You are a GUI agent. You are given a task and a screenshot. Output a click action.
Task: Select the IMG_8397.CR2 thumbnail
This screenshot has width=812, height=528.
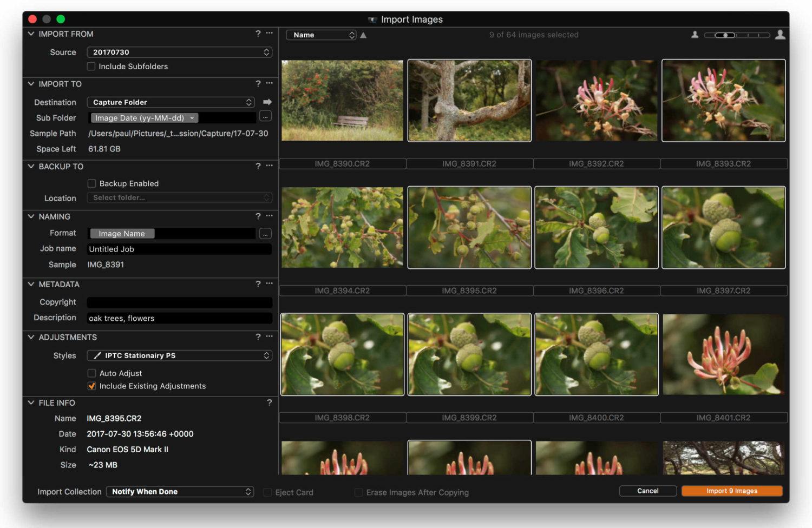723,227
